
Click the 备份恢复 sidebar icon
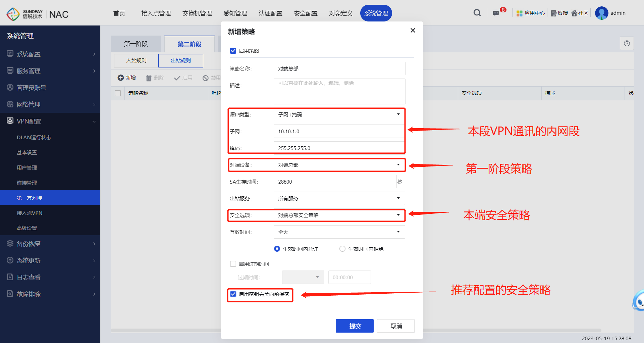[10, 243]
